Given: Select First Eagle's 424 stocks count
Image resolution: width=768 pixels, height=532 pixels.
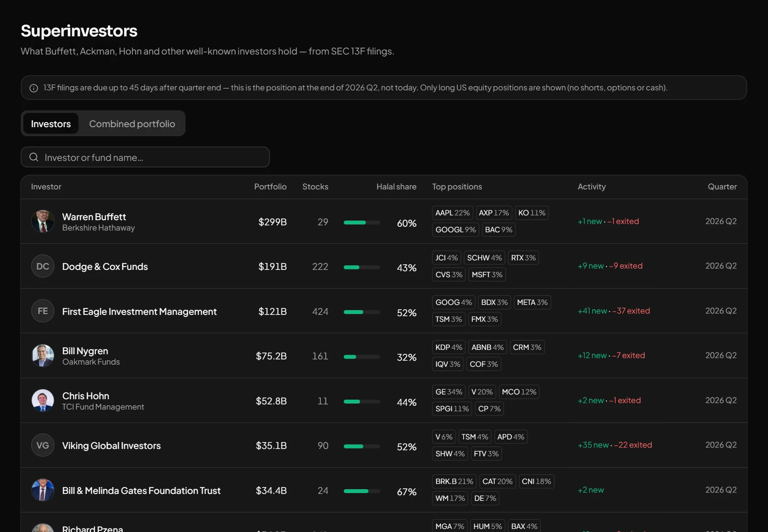Looking at the screenshot, I should click(320, 311).
